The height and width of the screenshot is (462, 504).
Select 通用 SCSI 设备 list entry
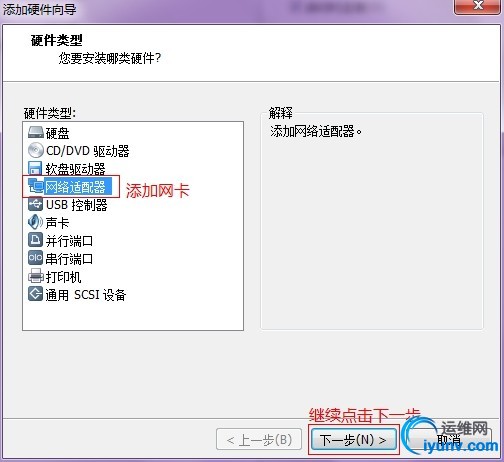coord(86,295)
